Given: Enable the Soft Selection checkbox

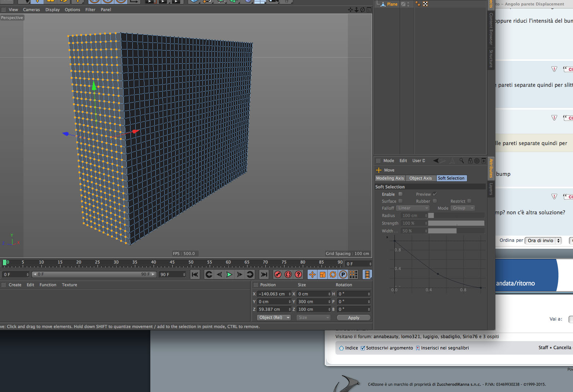Looking at the screenshot, I should pyautogui.click(x=400, y=194).
